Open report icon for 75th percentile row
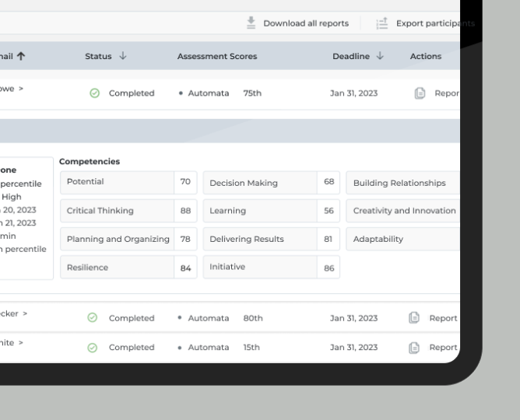The height and width of the screenshot is (420, 520). pos(420,93)
